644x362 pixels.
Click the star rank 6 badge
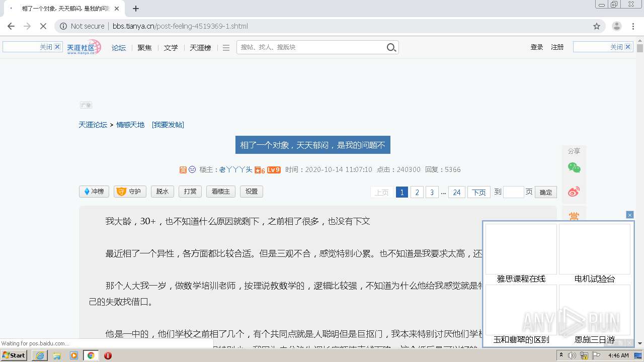pos(260,170)
